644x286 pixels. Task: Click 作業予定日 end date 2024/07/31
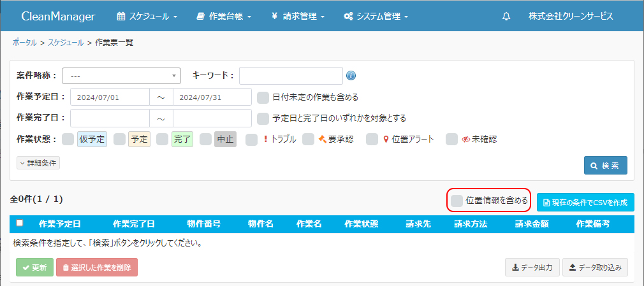coord(212,97)
